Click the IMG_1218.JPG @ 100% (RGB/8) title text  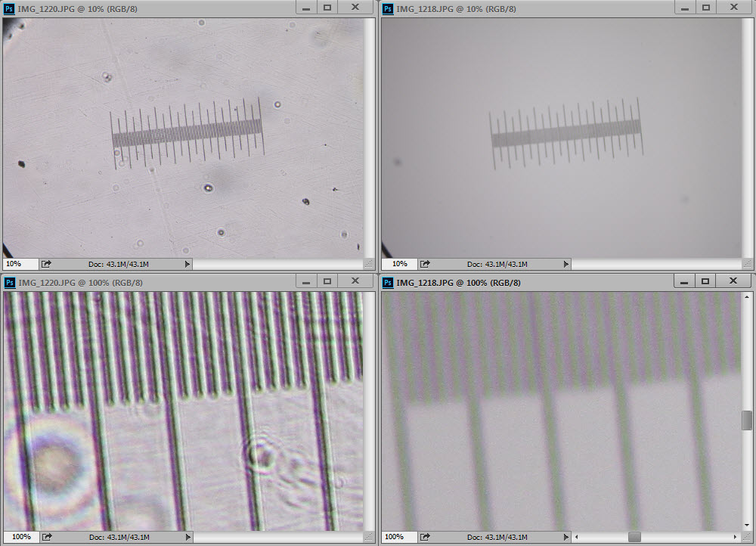click(459, 283)
